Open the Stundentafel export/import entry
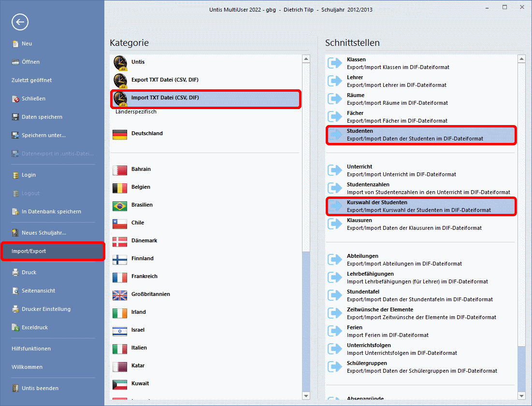The image size is (532, 406). point(419,295)
